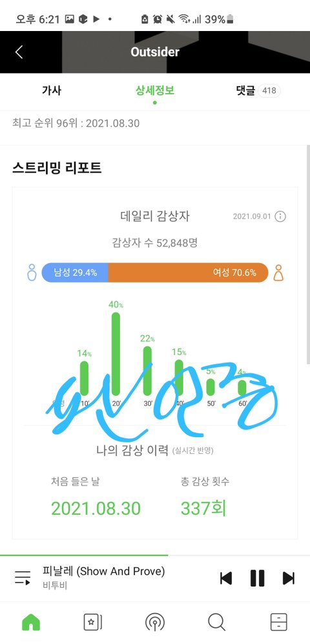Click the green playback progress line

(x=84, y=555)
